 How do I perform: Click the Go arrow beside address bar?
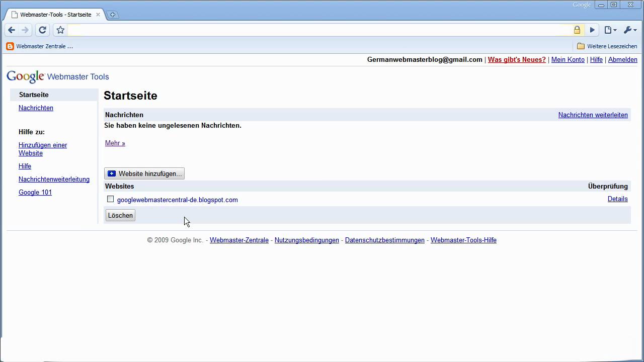pyautogui.click(x=592, y=30)
